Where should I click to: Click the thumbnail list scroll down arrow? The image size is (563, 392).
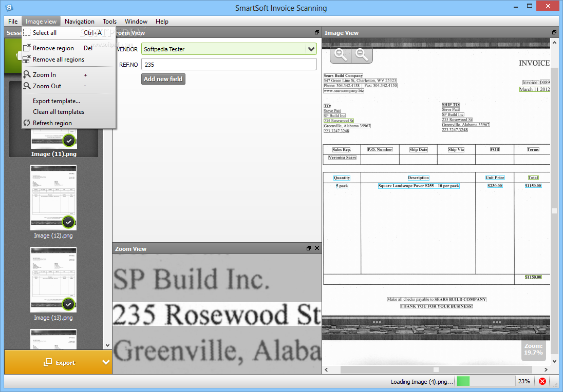(107, 345)
